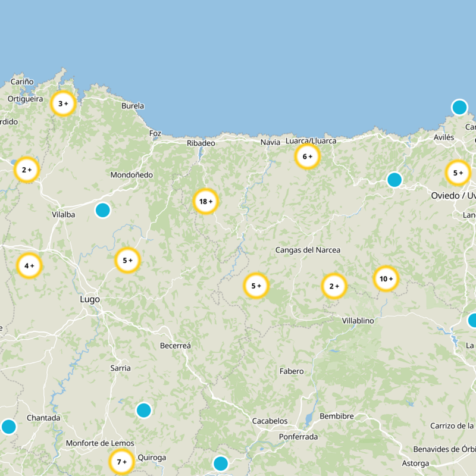Select the blue marker southeast of Quiroga
Image resolution: width=476 pixels, height=476 pixels.
tap(221, 464)
